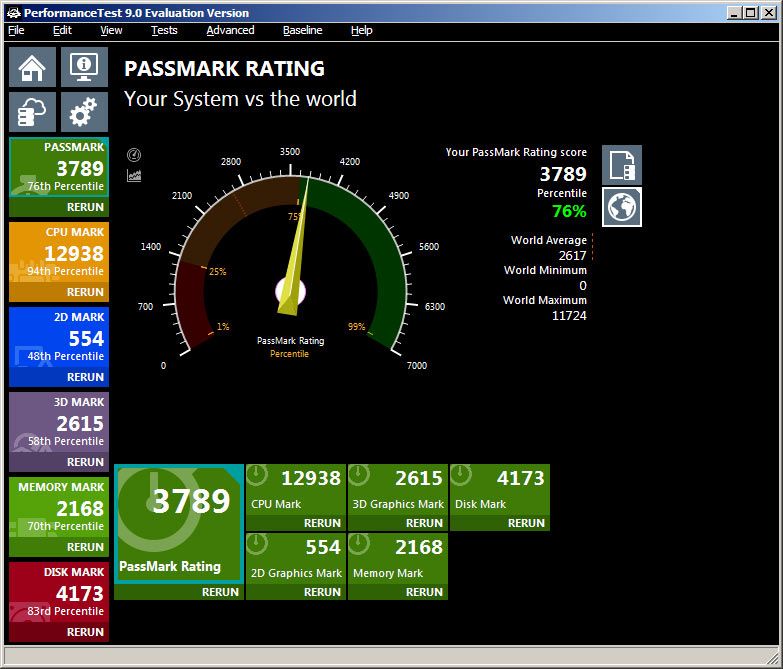Image resolution: width=783 pixels, height=669 pixels.
Task: Click the document results icon beside the score
Action: 621,165
